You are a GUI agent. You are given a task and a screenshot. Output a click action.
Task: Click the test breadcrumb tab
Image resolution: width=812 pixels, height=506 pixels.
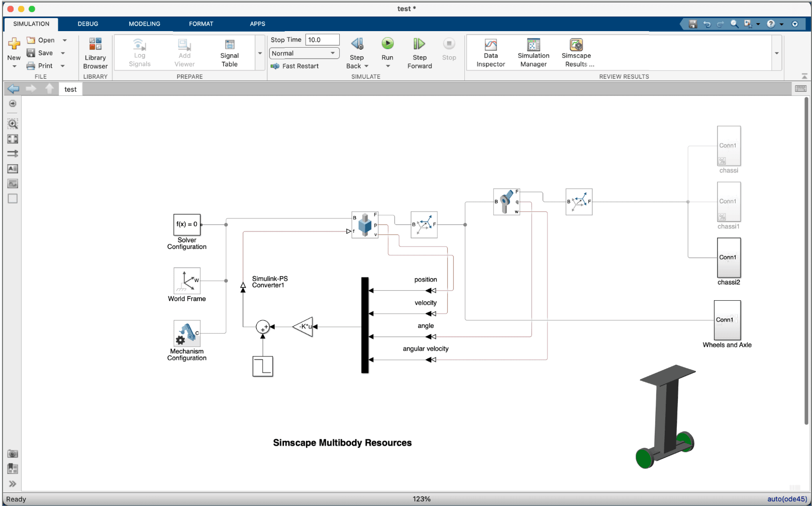click(70, 89)
